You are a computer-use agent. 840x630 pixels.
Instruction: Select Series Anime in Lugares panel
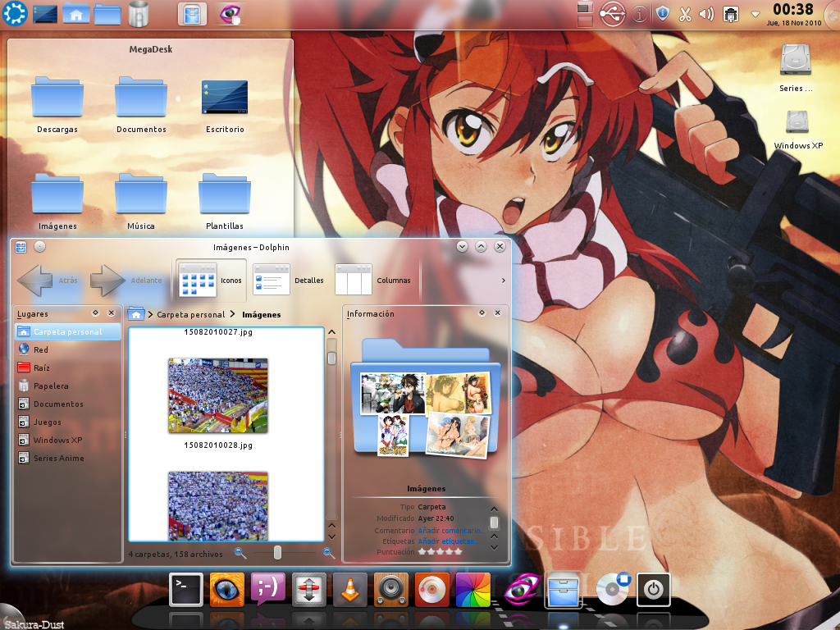[67, 458]
